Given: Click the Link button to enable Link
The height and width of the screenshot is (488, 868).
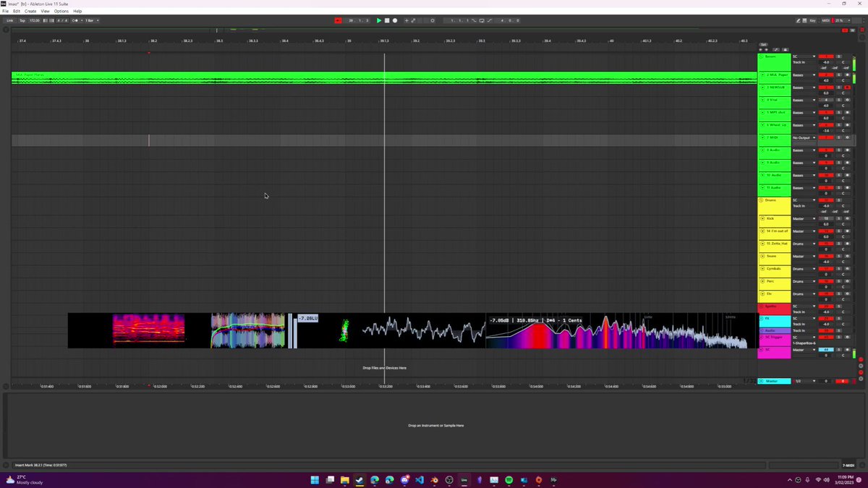Looking at the screenshot, I should pos(10,20).
